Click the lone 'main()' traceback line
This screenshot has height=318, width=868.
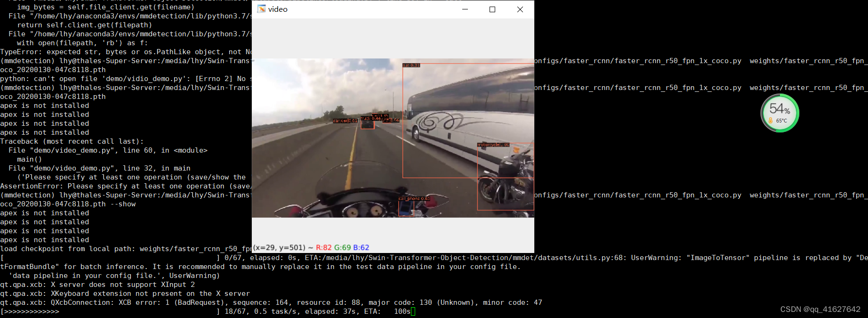click(x=29, y=159)
